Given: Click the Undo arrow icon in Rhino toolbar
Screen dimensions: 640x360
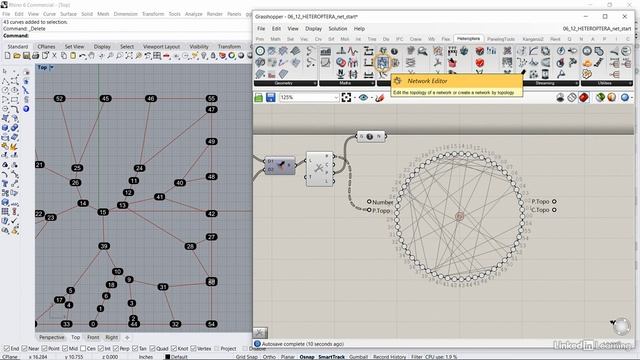Looking at the screenshot, I should click(x=82, y=56).
